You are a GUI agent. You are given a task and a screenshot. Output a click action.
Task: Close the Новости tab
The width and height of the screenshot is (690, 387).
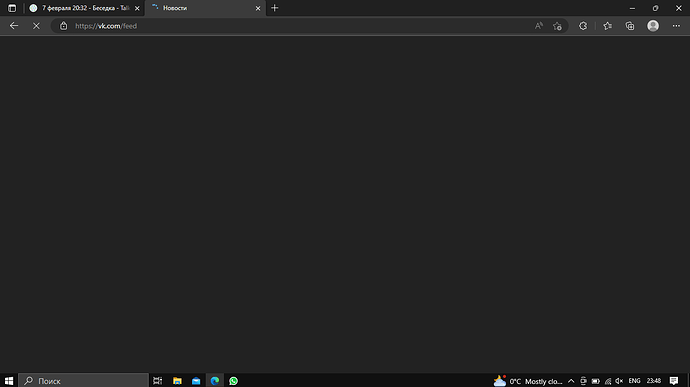[258, 8]
